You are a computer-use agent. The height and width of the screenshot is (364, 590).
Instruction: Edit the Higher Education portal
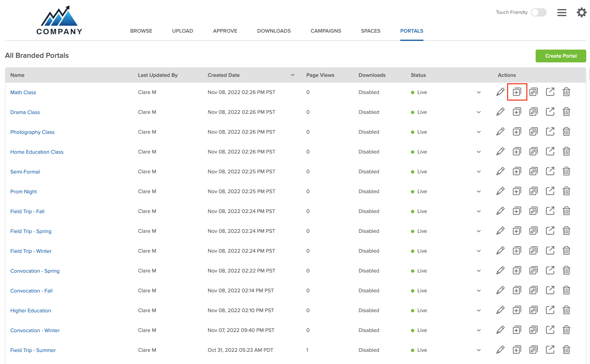tap(500, 310)
